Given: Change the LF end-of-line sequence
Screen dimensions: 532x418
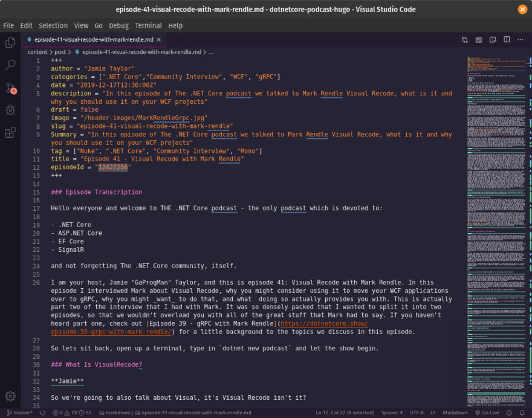Looking at the screenshot, I should [x=433, y=413].
